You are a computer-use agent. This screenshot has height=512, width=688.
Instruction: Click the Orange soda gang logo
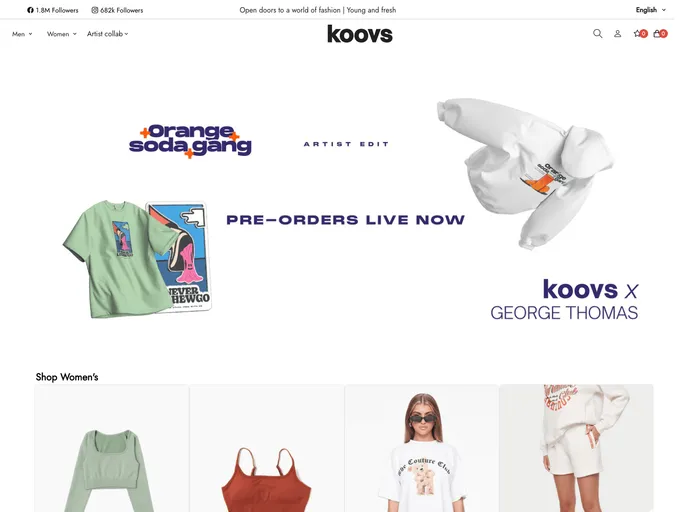tap(190, 141)
